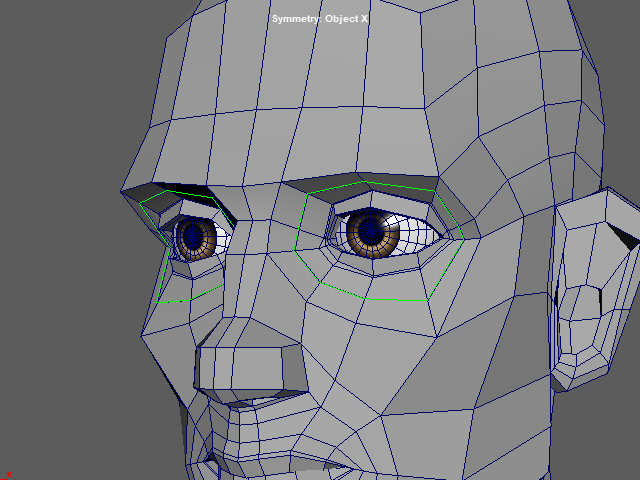Screen dimensions: 640x480
Task: Select green edge loop below the larger eye
Action: point(380,297)
